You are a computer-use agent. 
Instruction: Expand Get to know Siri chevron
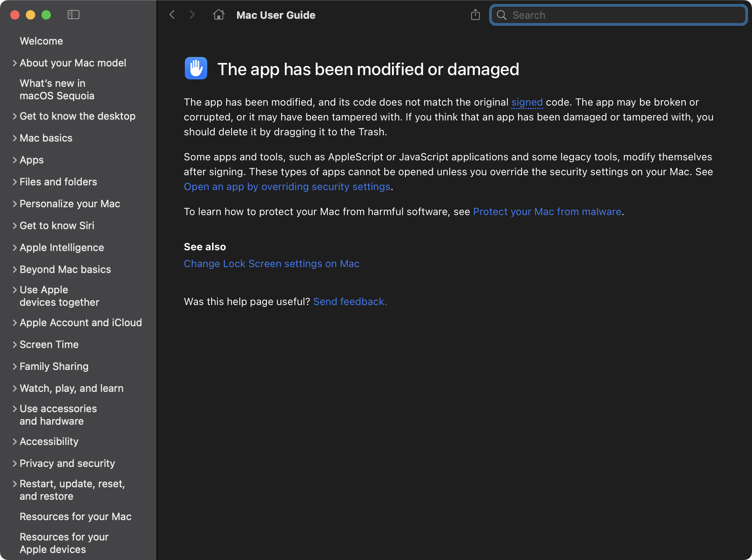14,226
